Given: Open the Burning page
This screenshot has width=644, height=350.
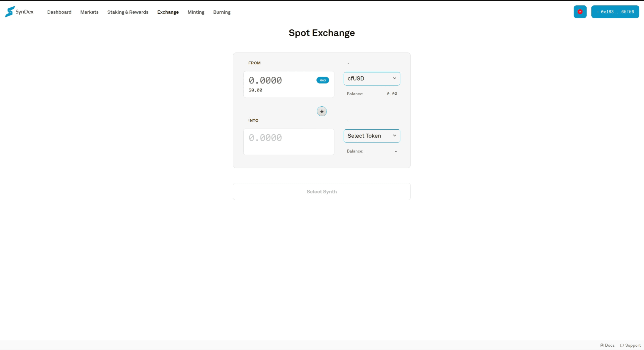Looking at the screenshot, I should (221, 12).
